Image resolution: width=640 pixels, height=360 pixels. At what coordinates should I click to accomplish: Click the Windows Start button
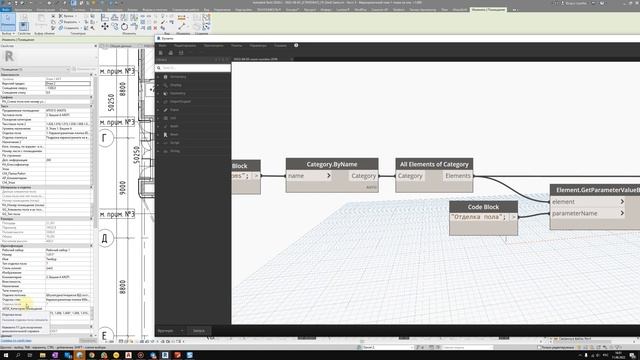6,356
